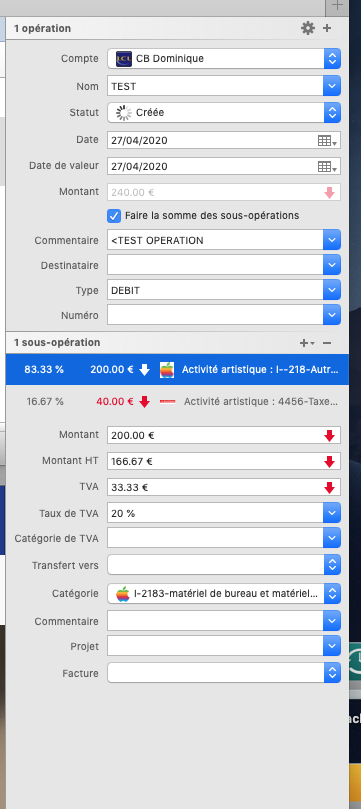Open the Catégorie I-2183 dropdown
Image resolution: width=361 pixels, height=809 pixels.
pos(333,593)
